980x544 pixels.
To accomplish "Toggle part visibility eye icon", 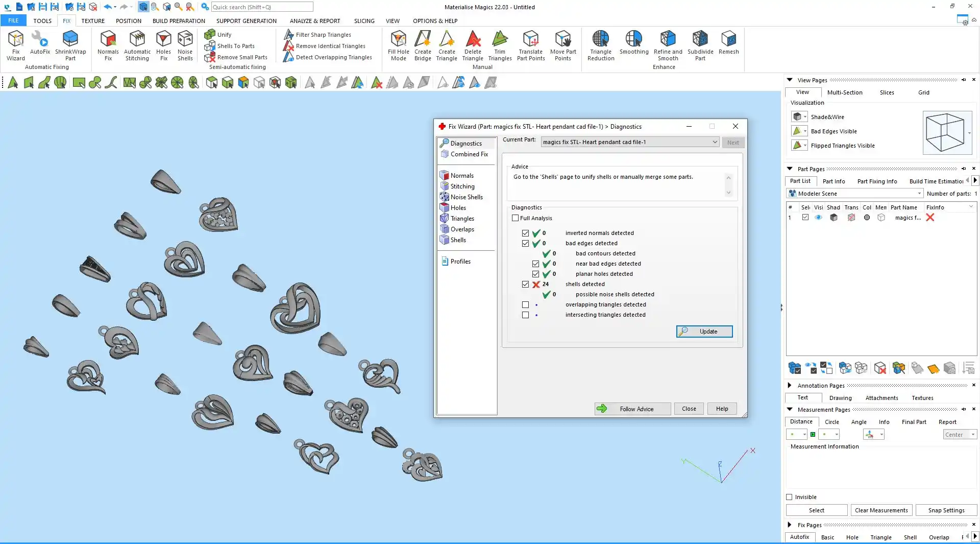I will (818, 218).
